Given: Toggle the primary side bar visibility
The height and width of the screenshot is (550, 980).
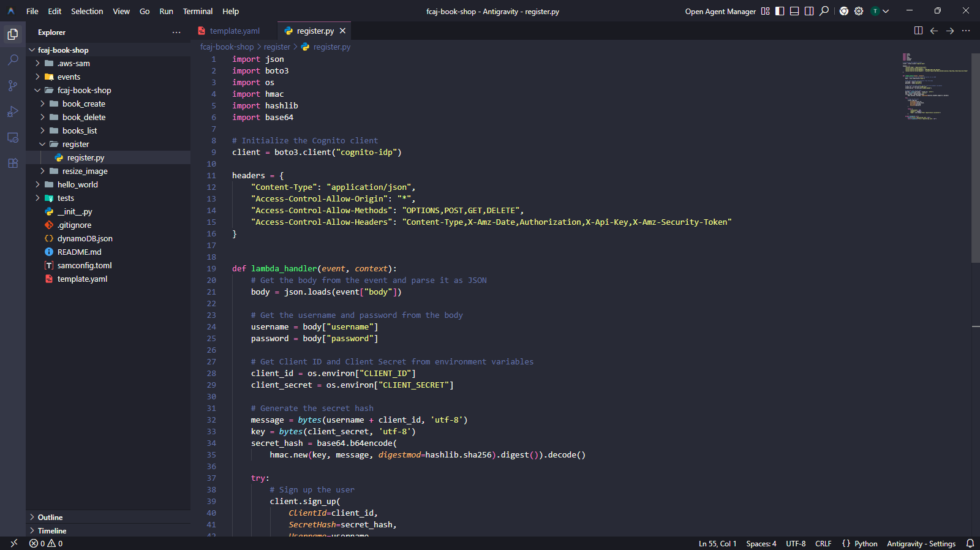Looking at the screenshot, I should click(x=780, y=11).
